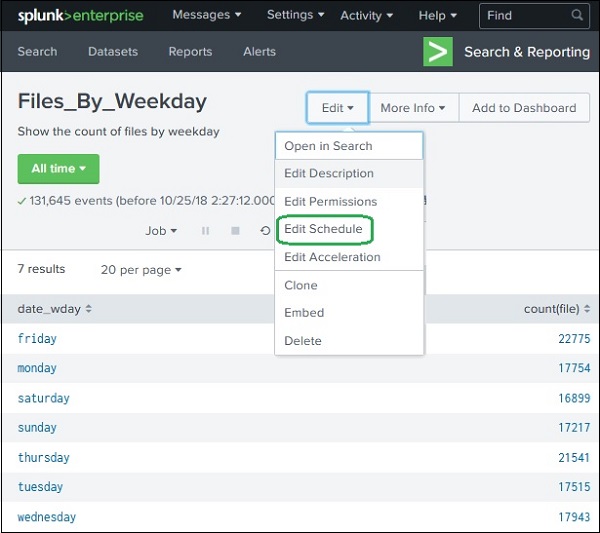This screenshot has width=600, height=533.
Task: Open the Messages menu in top bar
Action: 207,15
